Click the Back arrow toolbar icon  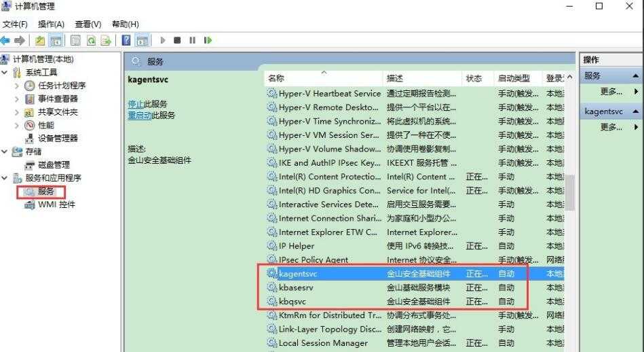coord(5,40)
